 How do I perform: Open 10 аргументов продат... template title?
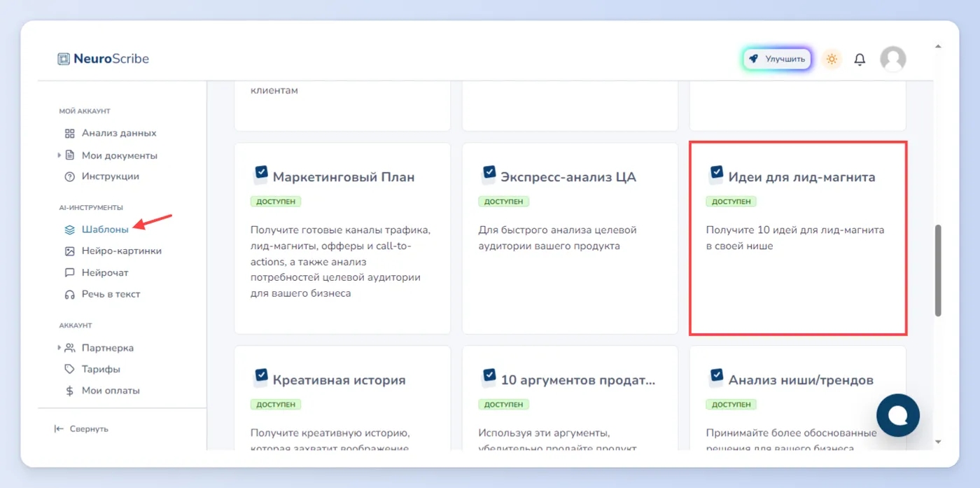[578, 380]
